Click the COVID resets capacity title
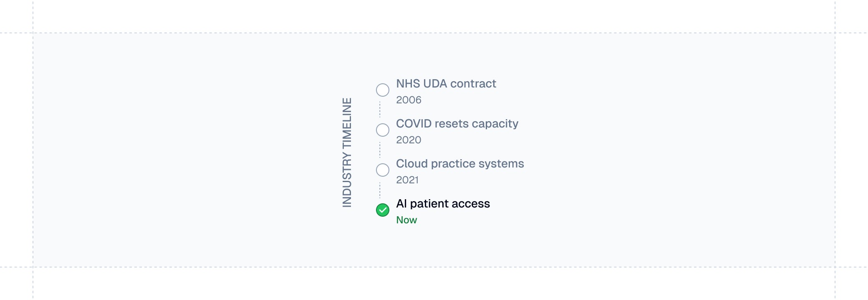 [457, 124]
